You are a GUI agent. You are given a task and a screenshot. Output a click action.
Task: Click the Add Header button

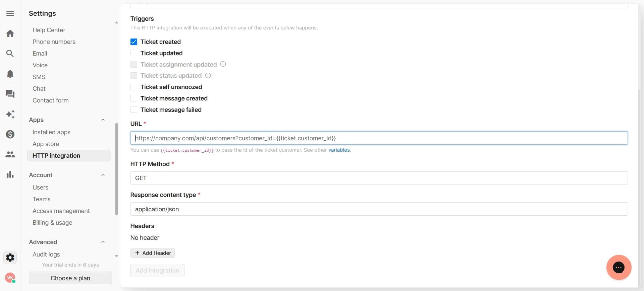pyautogui.click(x=152, y=253)
